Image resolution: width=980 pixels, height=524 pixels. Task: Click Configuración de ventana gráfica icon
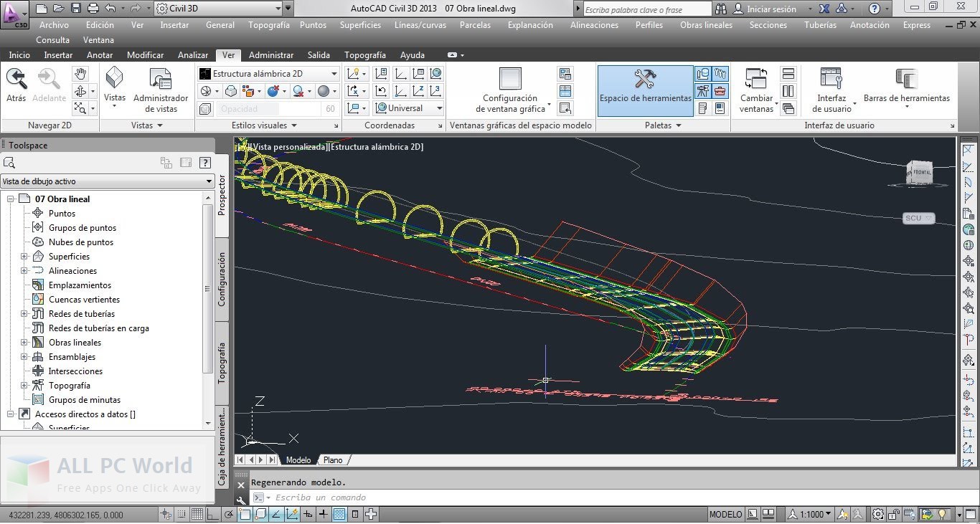pos(510,79)
